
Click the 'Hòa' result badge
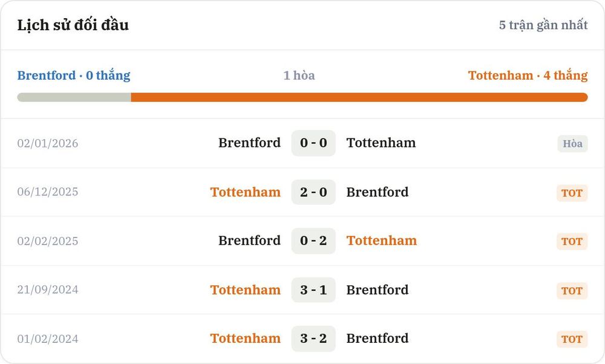(572, 143)
